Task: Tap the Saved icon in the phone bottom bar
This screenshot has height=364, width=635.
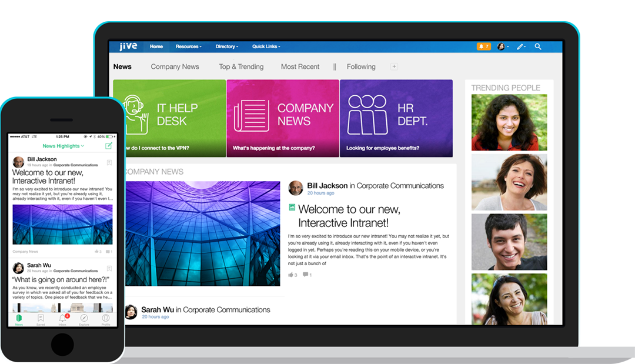Action: [x=41, y=318]
